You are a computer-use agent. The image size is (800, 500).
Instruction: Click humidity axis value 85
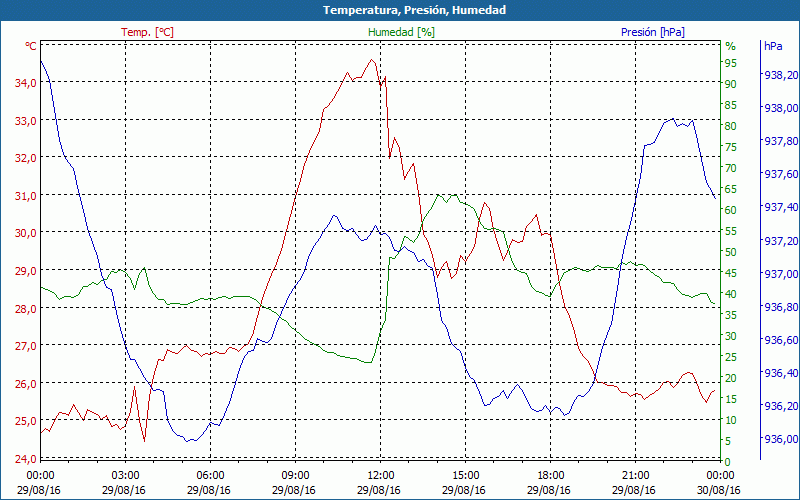coord(731,105)
